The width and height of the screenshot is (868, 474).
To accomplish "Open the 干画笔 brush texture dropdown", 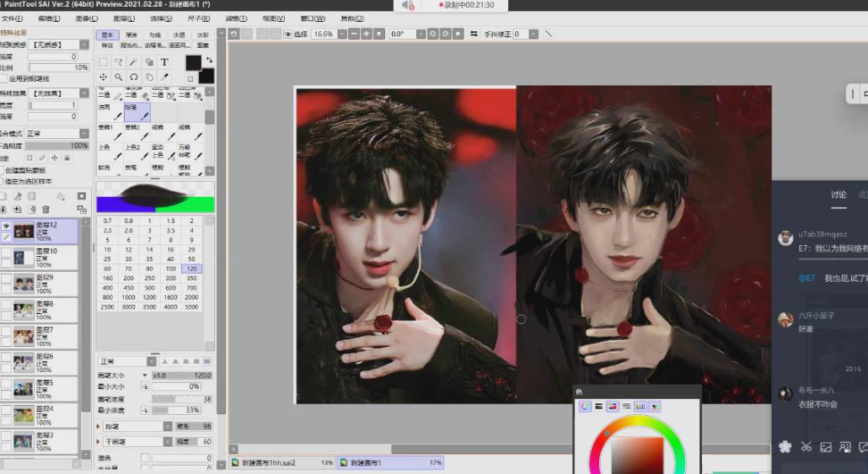I will pos(167,441).
